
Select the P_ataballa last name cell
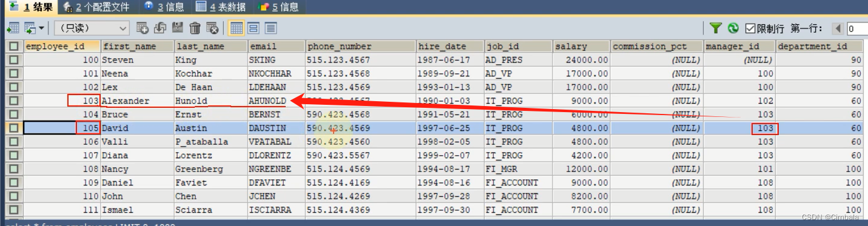point(210,142)
